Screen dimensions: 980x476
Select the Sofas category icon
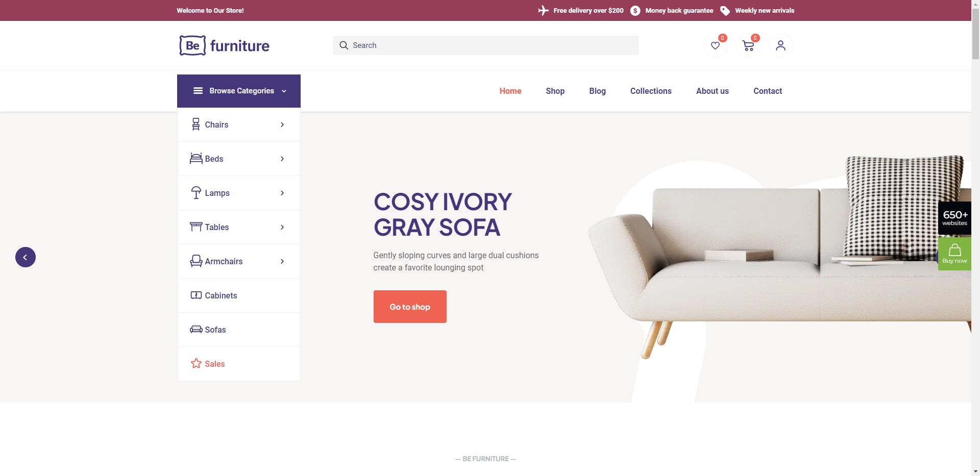pos(196,330)
